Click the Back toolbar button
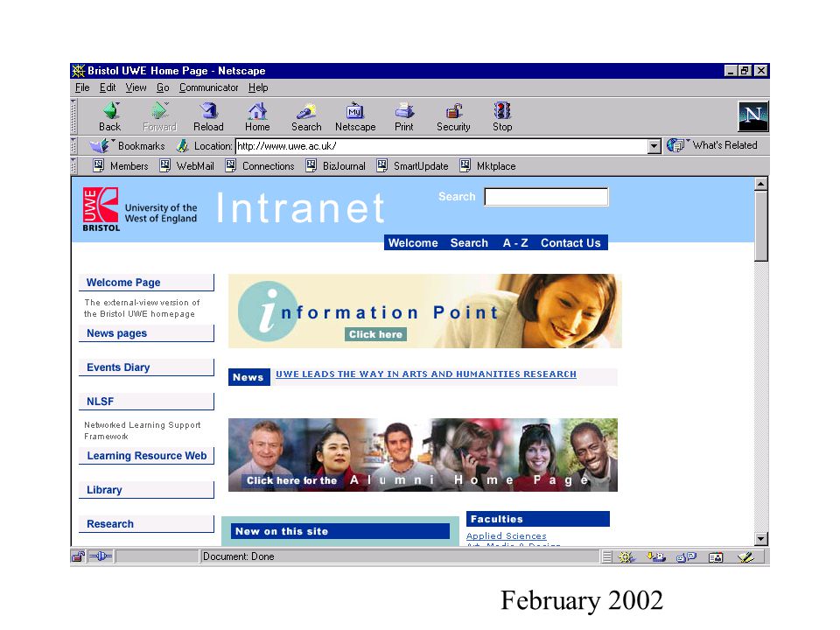The height and width of the screenshot is (630, 840). point(110,116)
